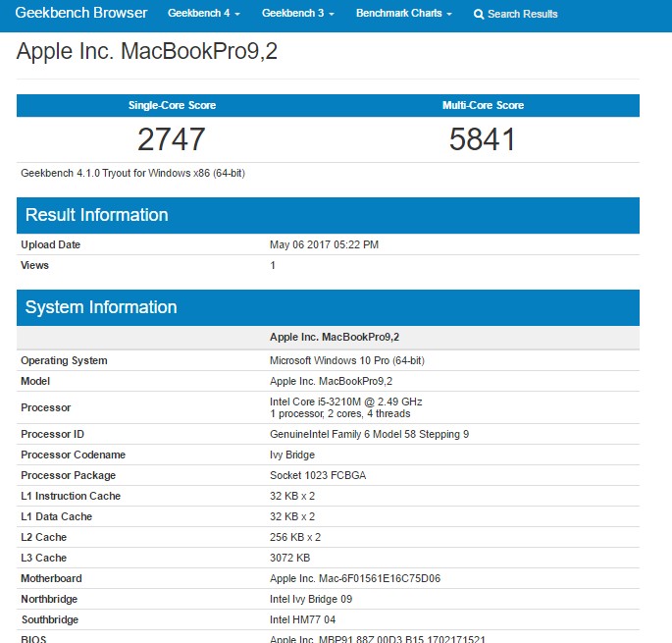Click the Operating System label
The width and height of the screenshot is (672, 643).
click(64, 360)
